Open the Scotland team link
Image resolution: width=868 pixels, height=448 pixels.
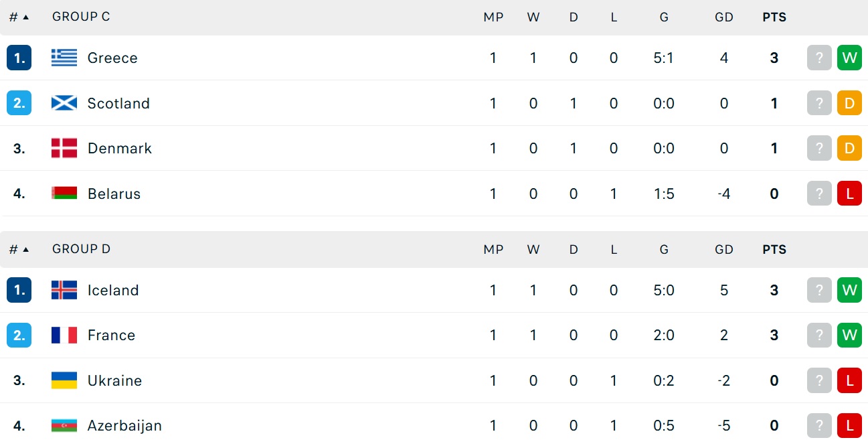click(118, 103)
